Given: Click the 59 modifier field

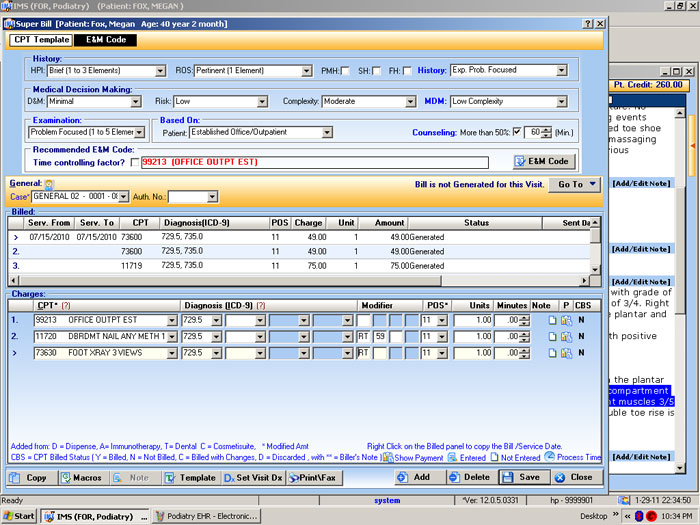Looking at the screenshot, I should tap(380, 337).
